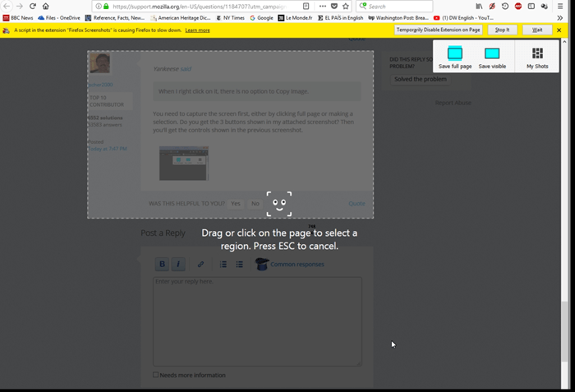Click inside the reply text area
Viewport: 575px width, 392px height.
point(257,321)
